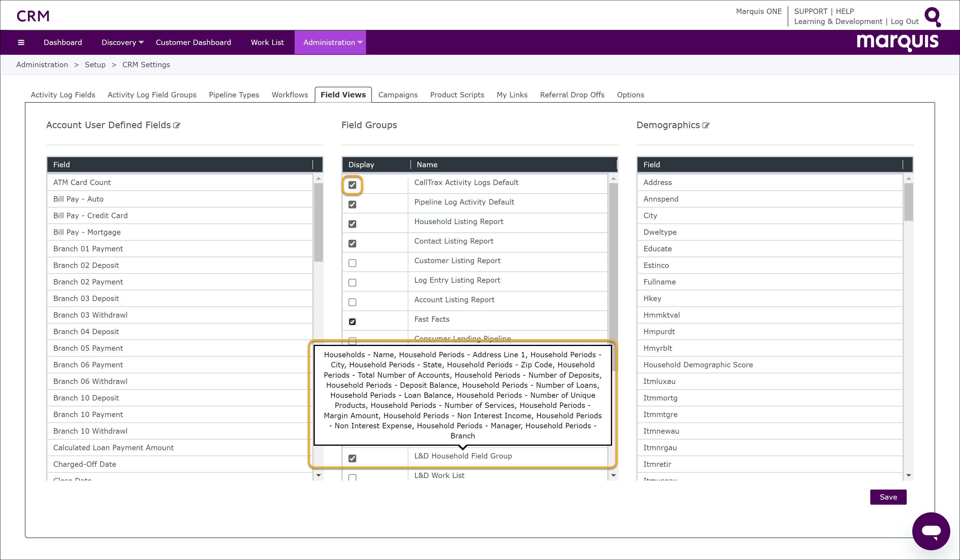Screen dimensions: 960x560
Task: Select Charged-Off Date row
Action: [x=180, y=464]
